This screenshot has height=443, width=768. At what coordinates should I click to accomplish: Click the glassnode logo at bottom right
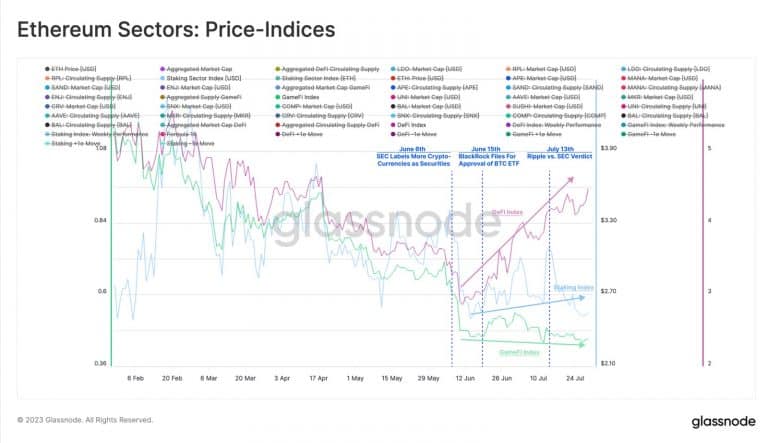(x=722, y=421)
